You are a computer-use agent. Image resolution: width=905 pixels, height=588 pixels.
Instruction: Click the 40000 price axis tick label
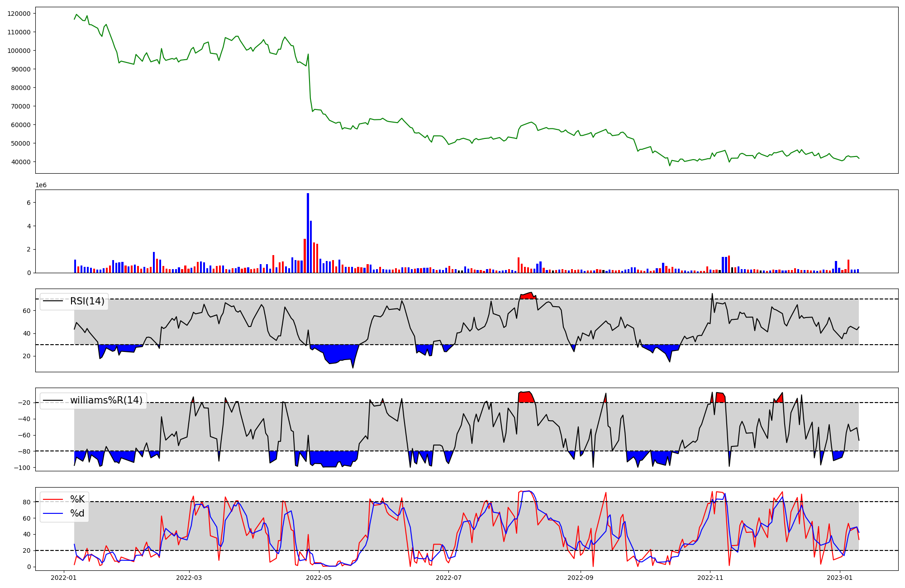(x=21, y=162)
